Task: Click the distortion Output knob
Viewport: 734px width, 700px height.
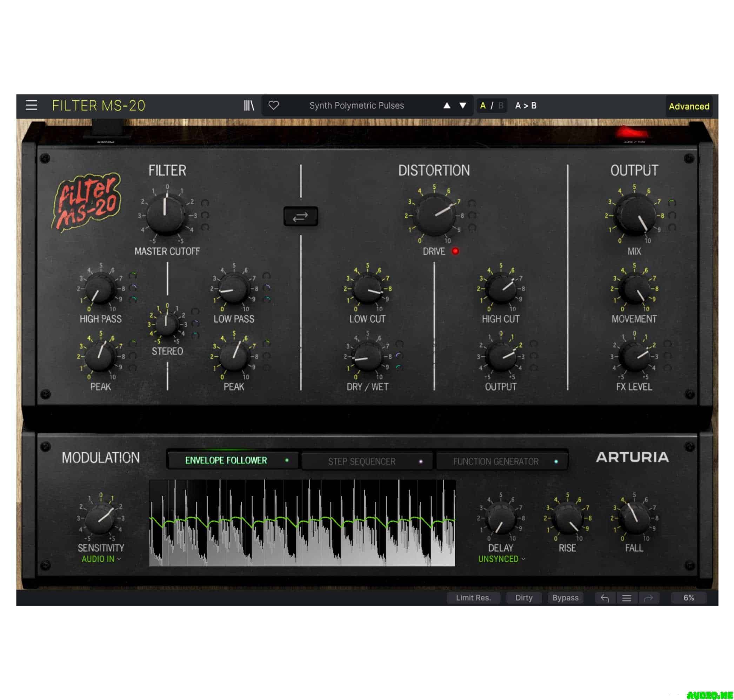Action: pos(501,356)
